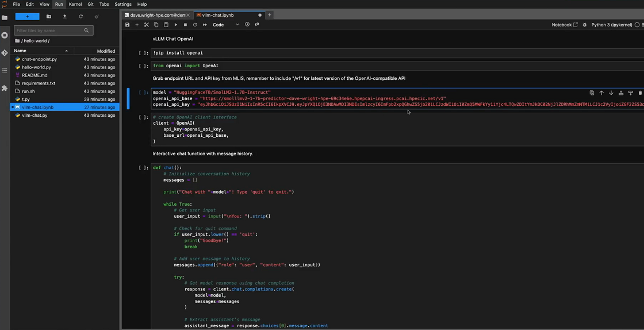Interrupt the kernel with stop icon
The height and width of the screenshot is (330, 644).
pyautogui.click(x=185, y=25)
